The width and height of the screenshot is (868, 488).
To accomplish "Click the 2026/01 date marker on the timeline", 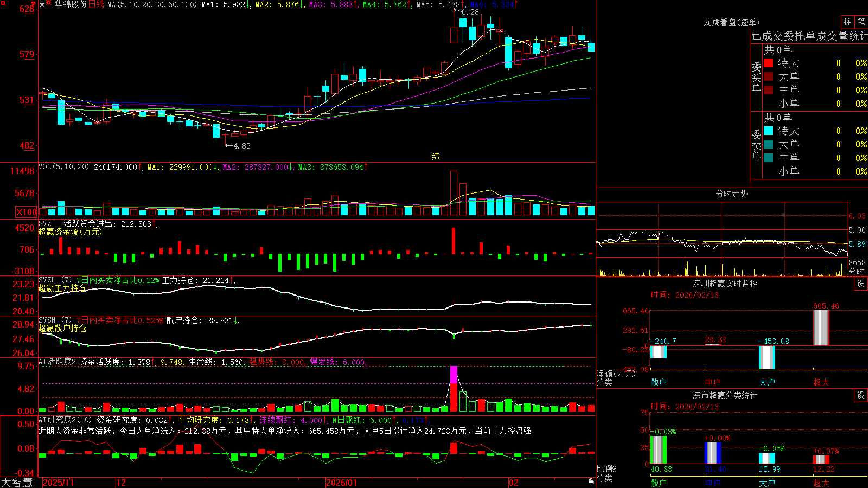I will click(342, 483).
